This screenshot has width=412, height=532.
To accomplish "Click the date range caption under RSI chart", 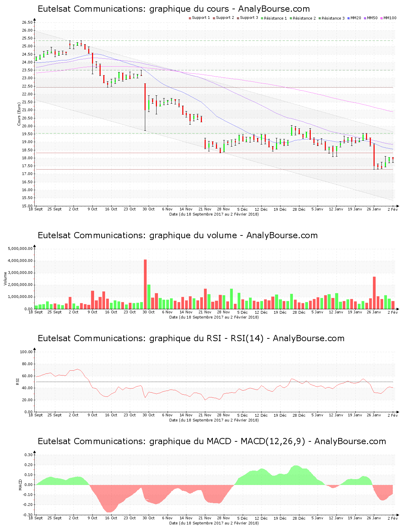I will pos(214,420).
